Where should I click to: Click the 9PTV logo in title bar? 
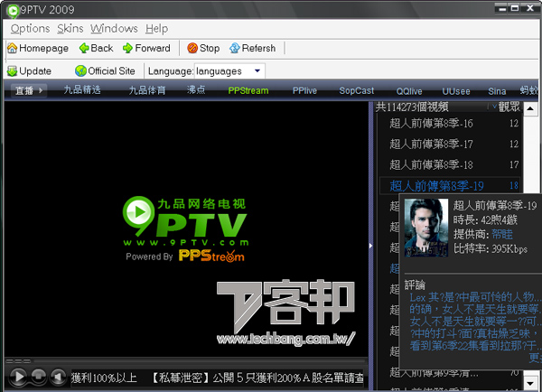coord(13,11)
